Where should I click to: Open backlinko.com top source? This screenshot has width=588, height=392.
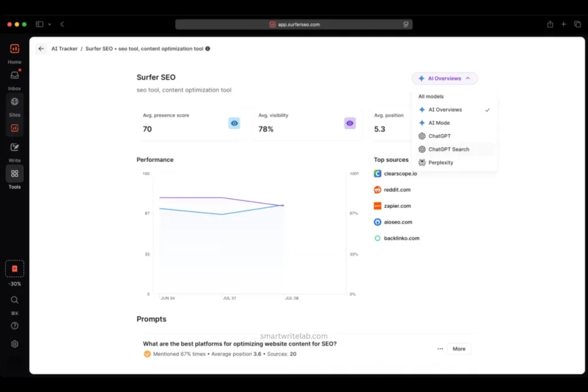pos(401,238)
